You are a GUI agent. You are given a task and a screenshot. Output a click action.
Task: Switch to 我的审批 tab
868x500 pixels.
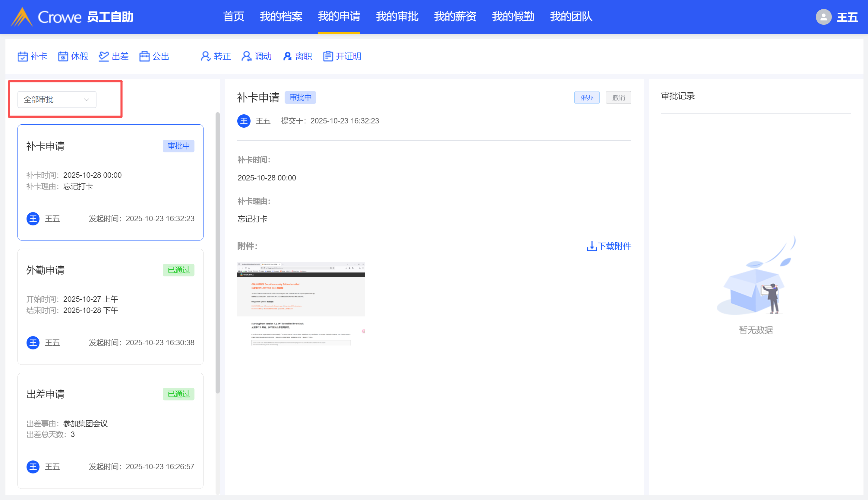[397, 17]
